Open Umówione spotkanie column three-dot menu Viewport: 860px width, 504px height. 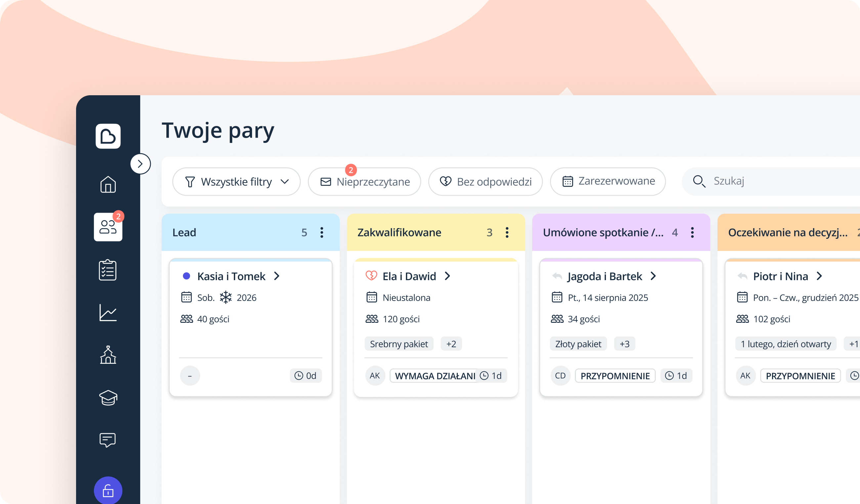[692, 232]
